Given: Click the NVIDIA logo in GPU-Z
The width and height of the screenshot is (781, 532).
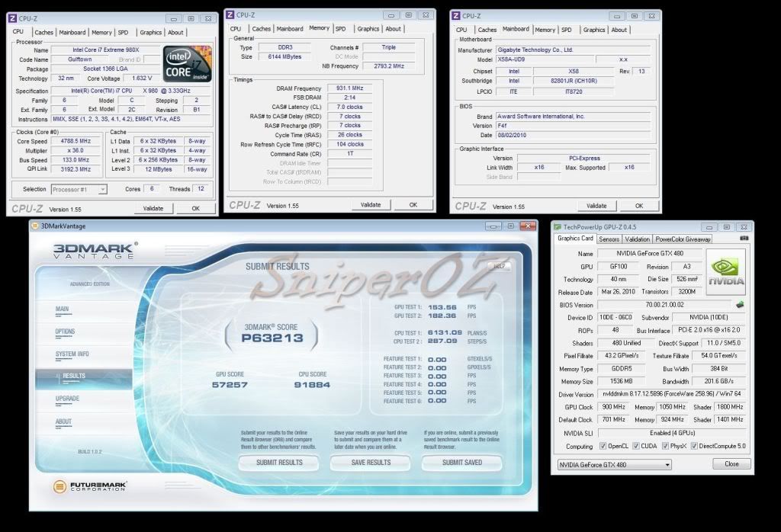Looking at the screenshot, I should pyautogui.click(x=726, y=273).
